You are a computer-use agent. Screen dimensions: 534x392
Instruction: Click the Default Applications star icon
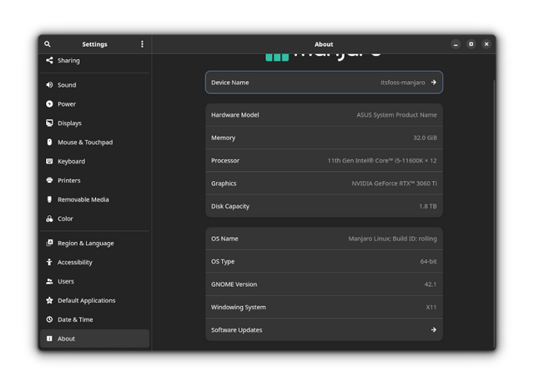click(x=49, y=300)
